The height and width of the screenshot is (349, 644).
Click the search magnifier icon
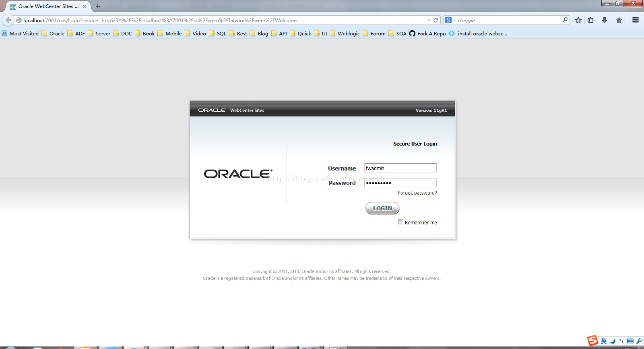565,20
